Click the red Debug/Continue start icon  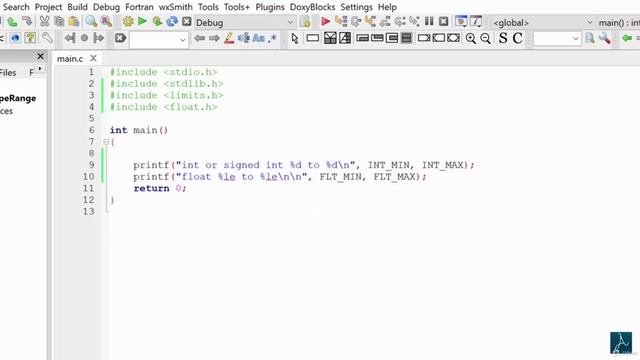pos(325,22)
